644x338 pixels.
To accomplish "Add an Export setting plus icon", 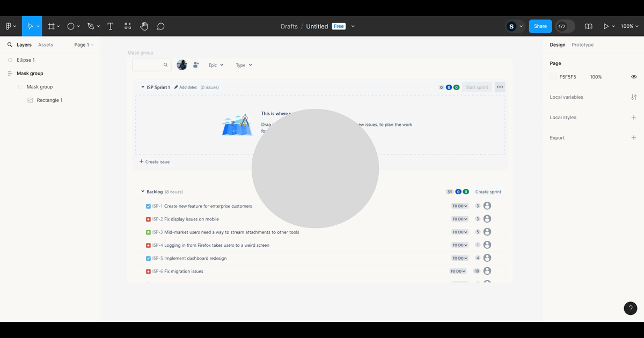I will (634, 138).
